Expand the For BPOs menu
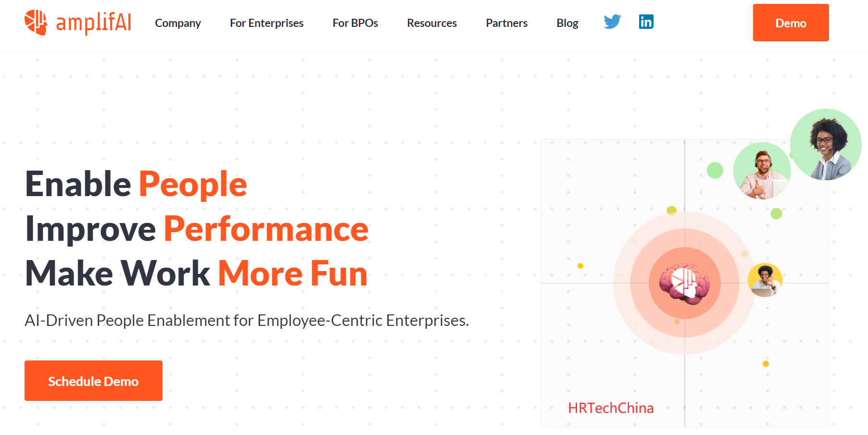The width and height of the screenshot is (868, 435). (355, 23)
